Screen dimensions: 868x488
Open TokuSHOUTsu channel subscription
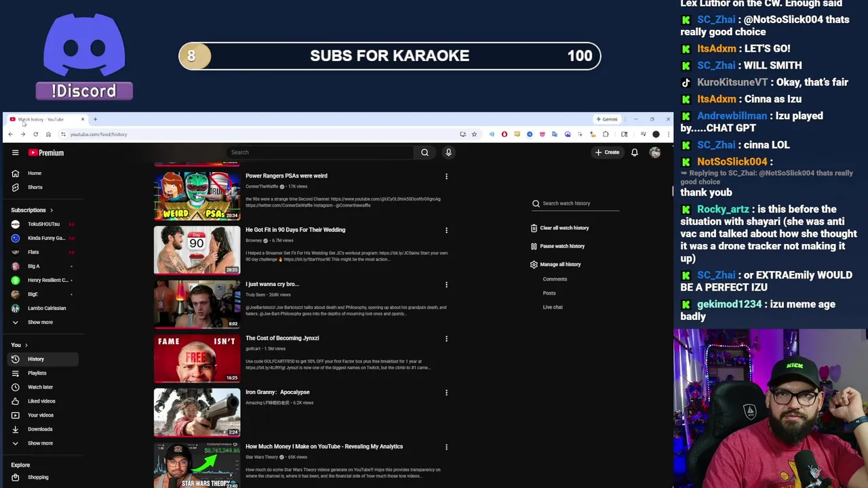point(42,224)
